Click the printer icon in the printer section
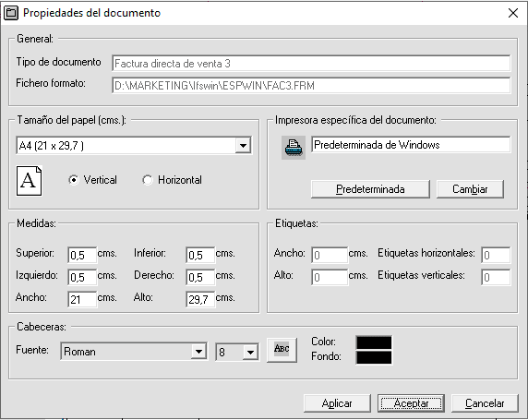 tap(294, 148)
